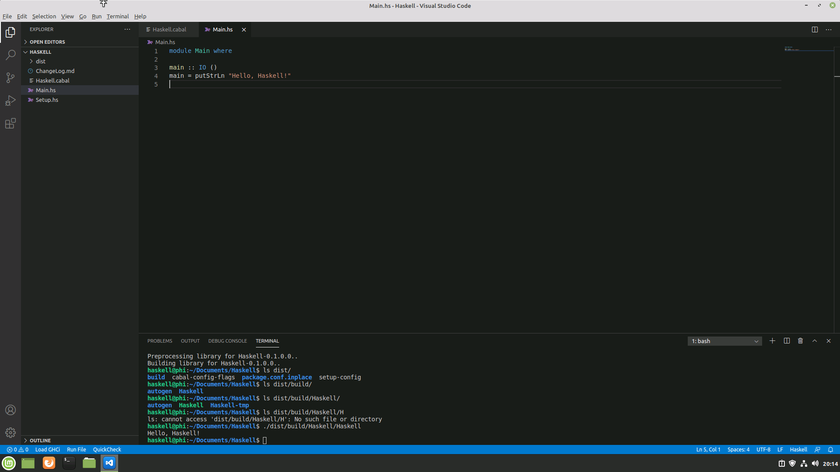This screenshot has height=472, width=840.
Task: Switch to VS Code taskbar button
Action: (x=109, y=463)
